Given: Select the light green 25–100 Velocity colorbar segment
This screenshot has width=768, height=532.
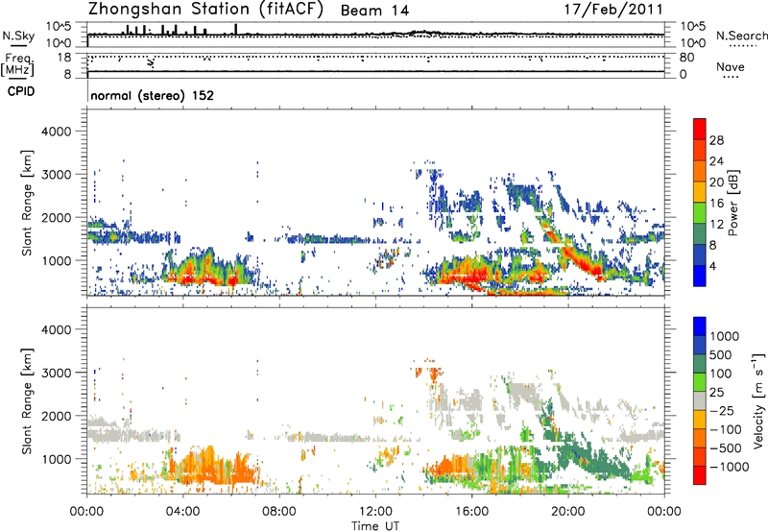Looking at the screenshot, I should click(700, 382).
